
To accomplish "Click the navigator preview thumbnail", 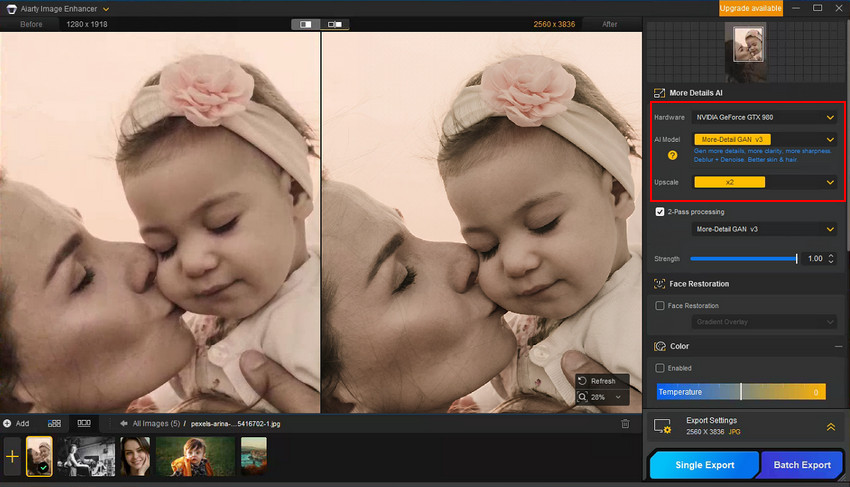I will point(748,44).
